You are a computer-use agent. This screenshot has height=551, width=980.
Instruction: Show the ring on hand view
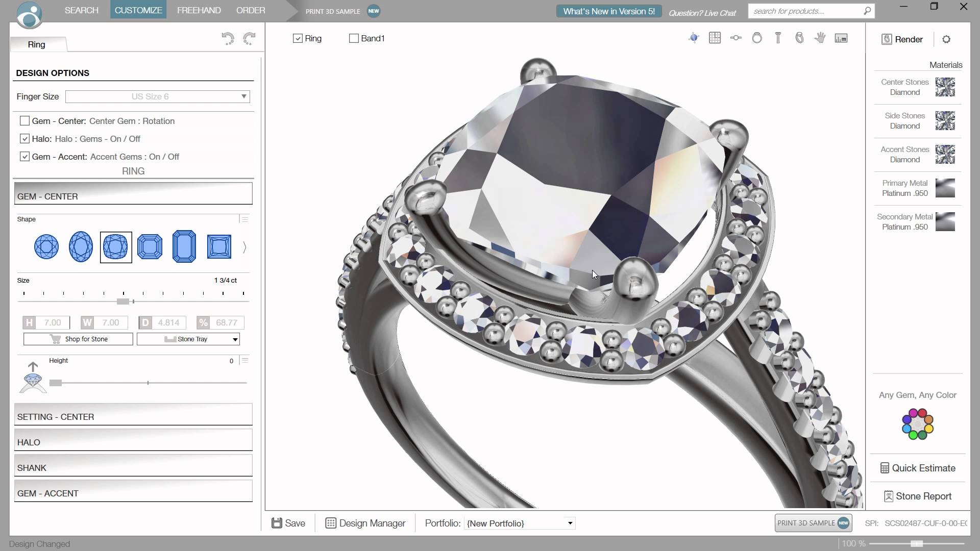pos(820,38)
